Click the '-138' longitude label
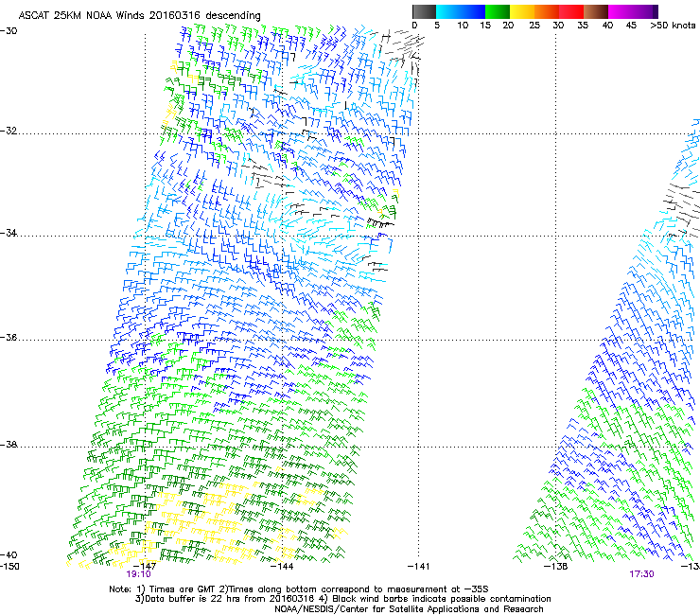 tap(556, 567)
